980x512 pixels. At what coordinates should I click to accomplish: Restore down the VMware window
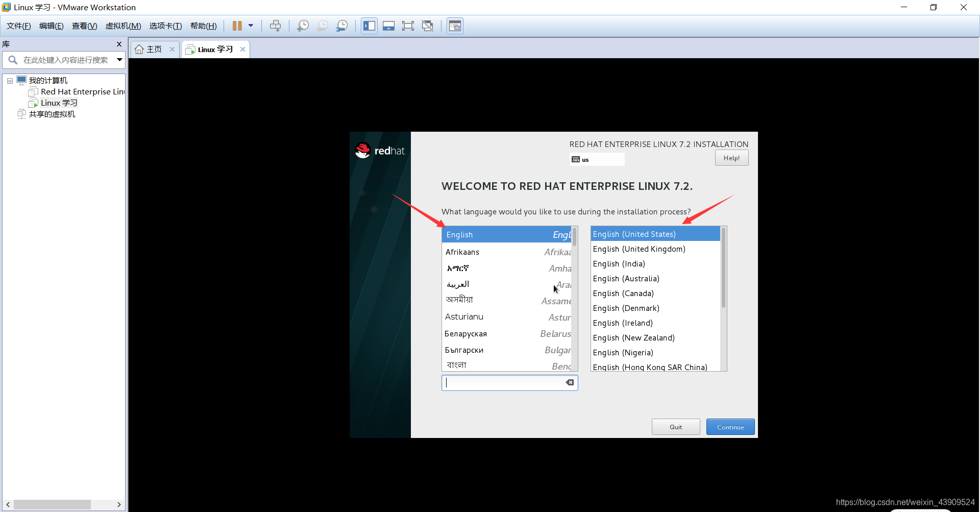click(x=934, y=7)
